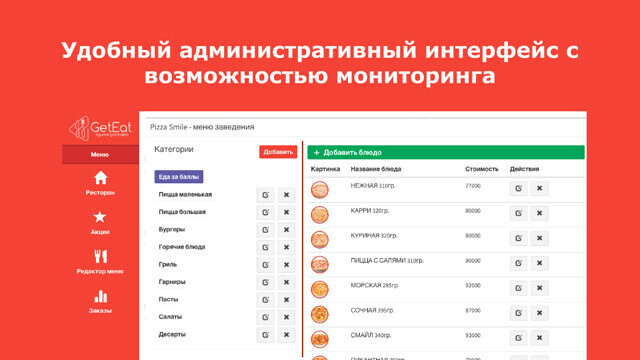Select the Меню sidebar tab
Image resolution: width=640 pixels, height=360 pixels.
pos(100,154)
